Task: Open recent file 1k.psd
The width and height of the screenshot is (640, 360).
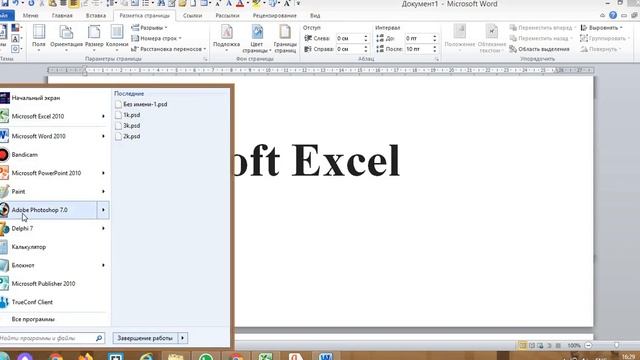Action: (x=128, y=115)
